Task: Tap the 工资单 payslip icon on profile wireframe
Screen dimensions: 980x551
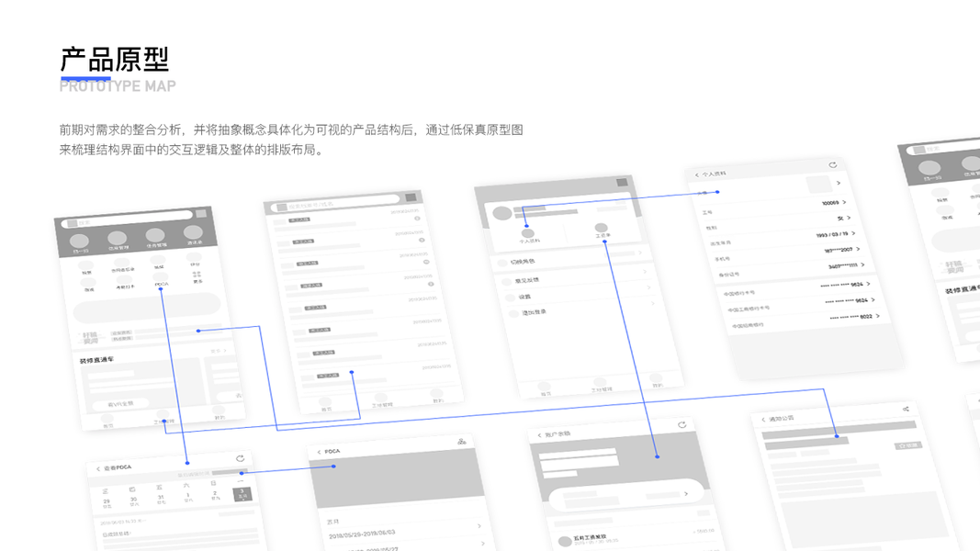Action: click(x=602, y=230)
